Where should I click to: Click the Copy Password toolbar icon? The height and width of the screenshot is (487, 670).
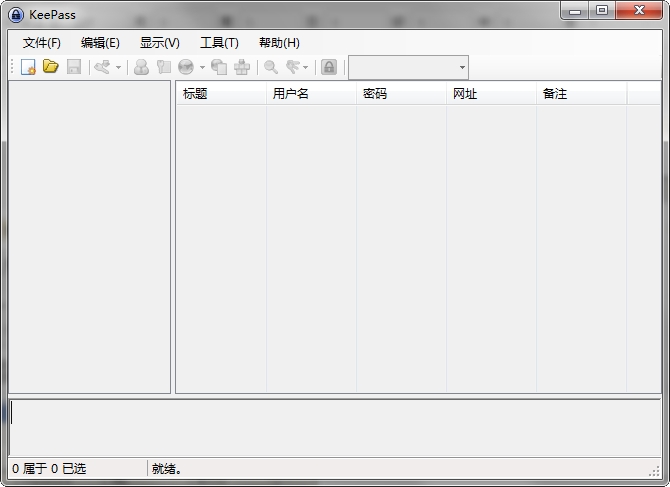coord(164,67)
